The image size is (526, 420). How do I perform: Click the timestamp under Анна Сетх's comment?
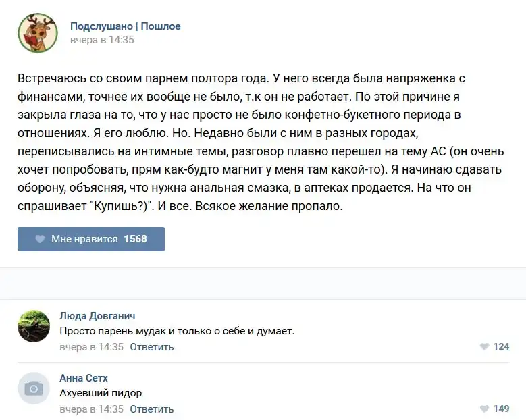coord(91,409)
